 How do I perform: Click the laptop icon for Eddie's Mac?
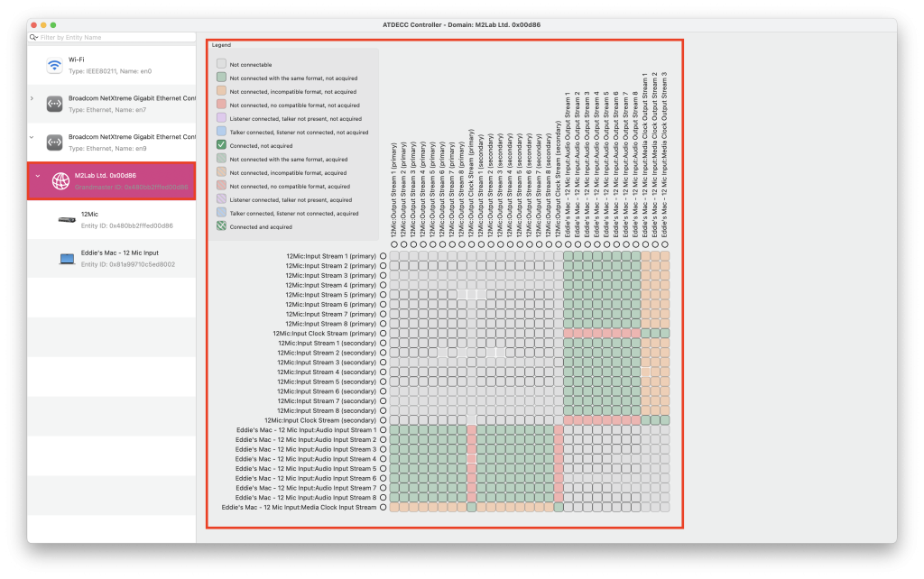pos(66,259)
